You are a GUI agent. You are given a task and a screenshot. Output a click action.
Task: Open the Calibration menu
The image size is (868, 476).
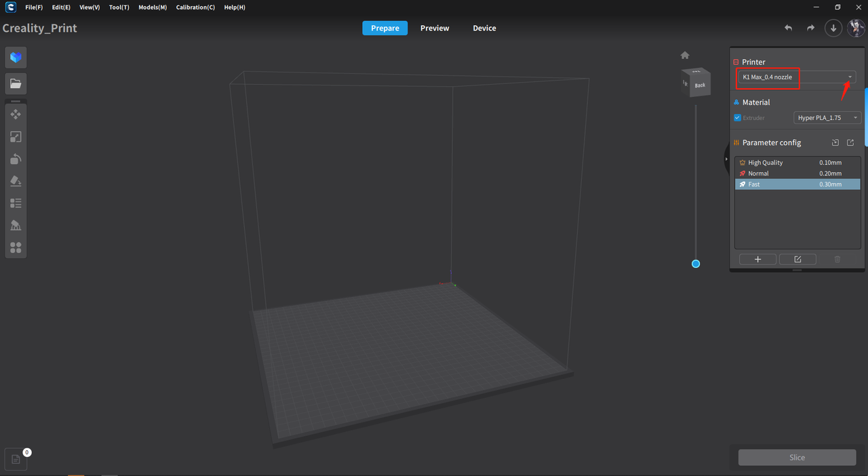click(x=195, y=7)
